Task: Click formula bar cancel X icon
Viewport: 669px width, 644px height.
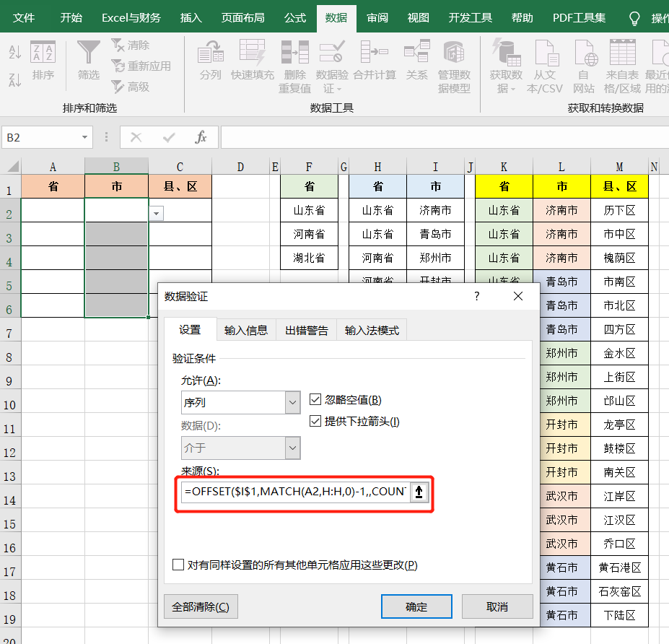Action: 136,137
